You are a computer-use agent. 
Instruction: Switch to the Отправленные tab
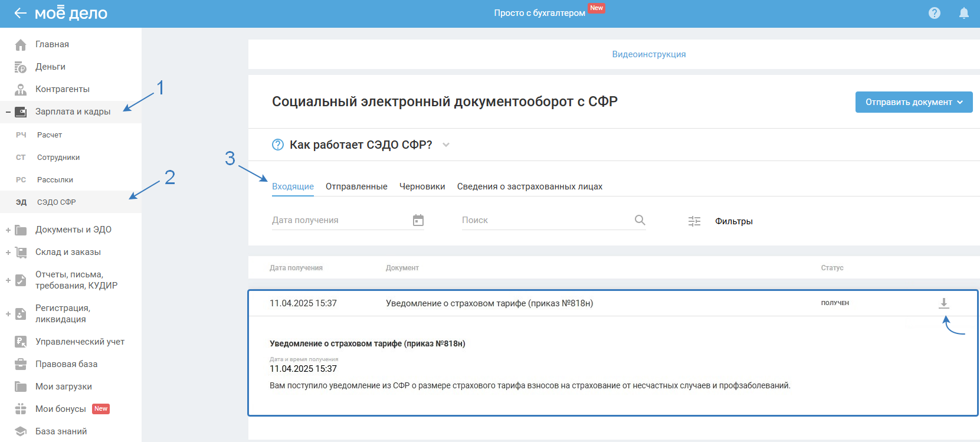tap(356, 186)
